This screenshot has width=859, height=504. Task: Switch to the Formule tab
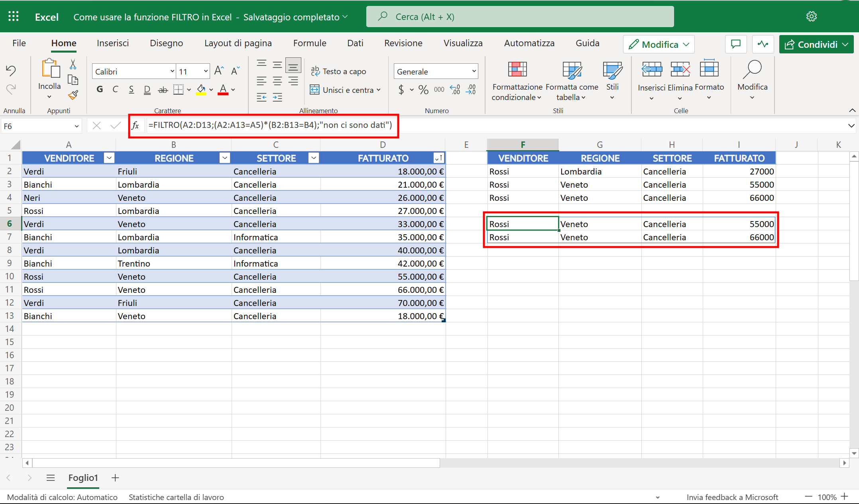click(309, 43)
